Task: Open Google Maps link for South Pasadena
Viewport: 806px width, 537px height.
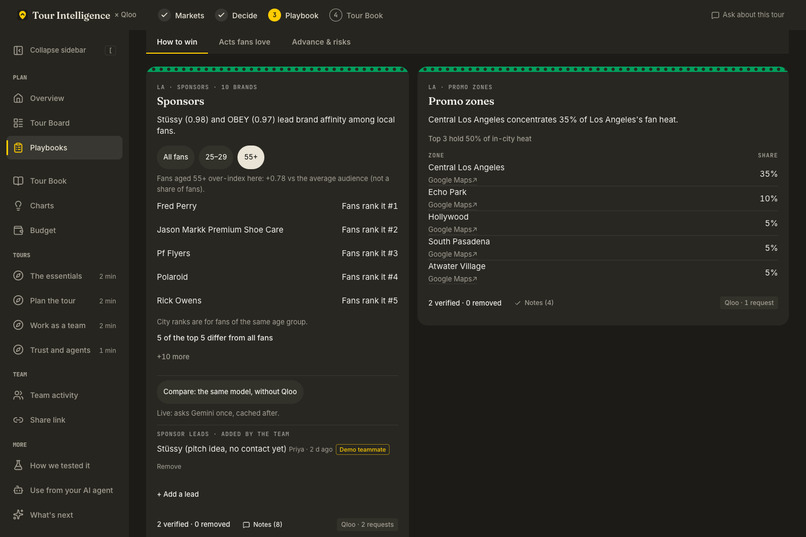Action: click(452, 254)
